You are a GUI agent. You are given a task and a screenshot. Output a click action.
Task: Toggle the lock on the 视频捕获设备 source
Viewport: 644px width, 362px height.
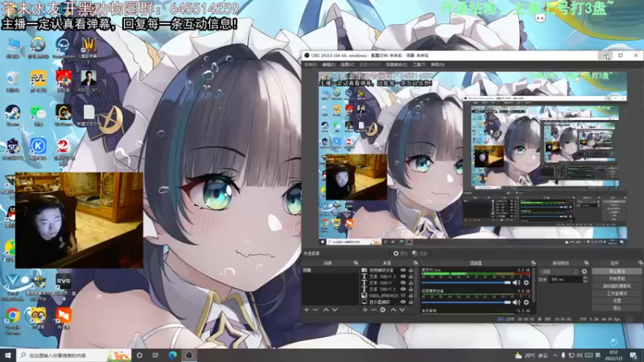(411, 270)
